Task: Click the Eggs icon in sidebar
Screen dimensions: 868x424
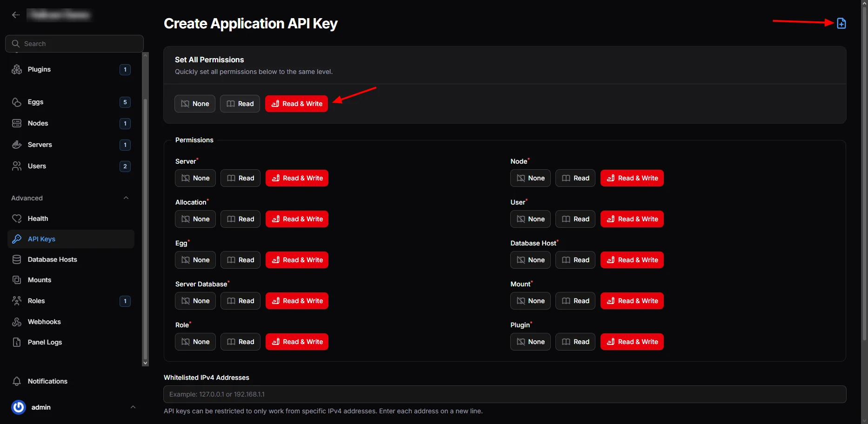Action: [x=17, y=102]
